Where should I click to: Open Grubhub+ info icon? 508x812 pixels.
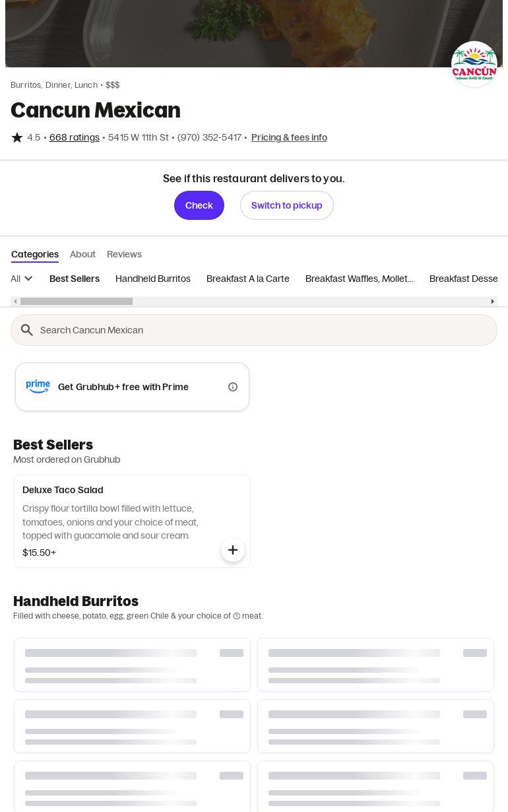point(233,387)
